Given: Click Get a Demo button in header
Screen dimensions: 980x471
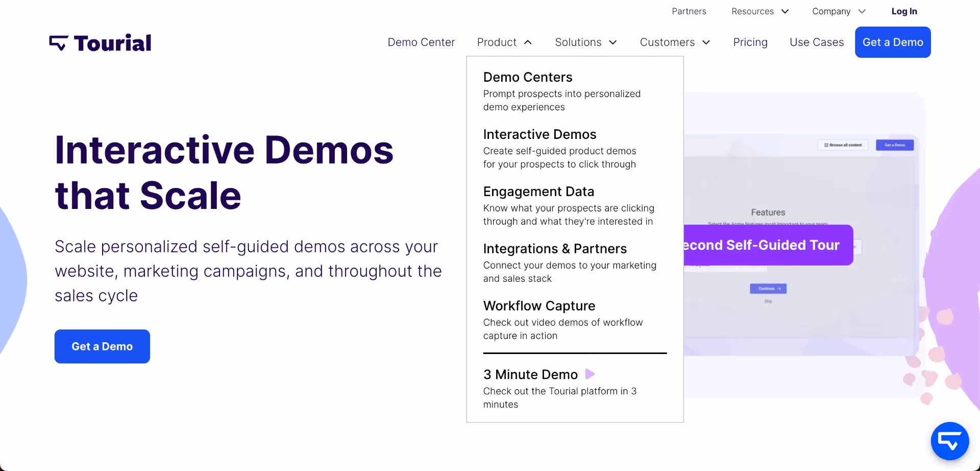Looking at the screenshot, I should click(893, 42).
